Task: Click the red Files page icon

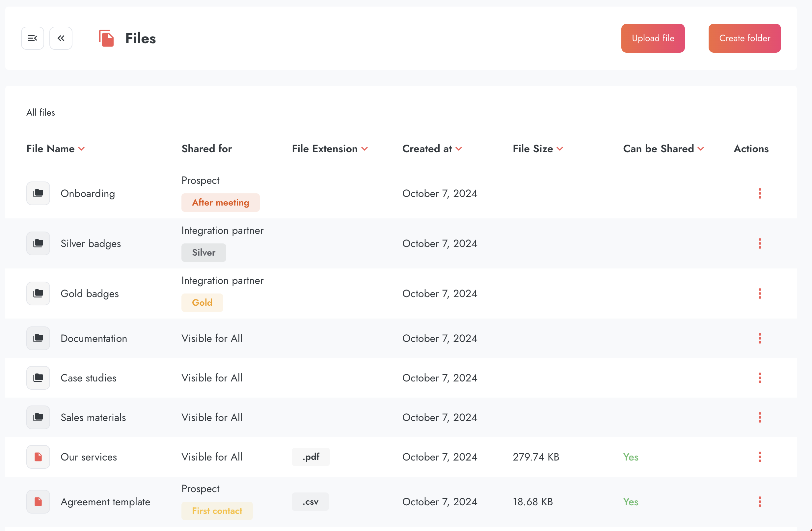Action: click(x=106, y=38)
